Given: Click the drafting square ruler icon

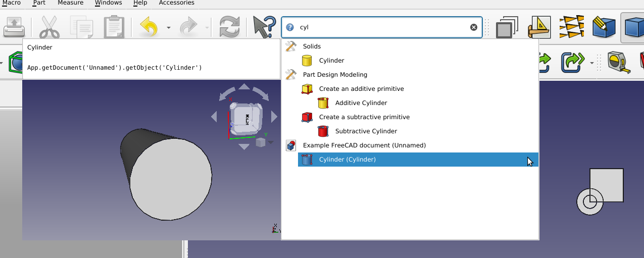Looking at the screenshot, I should click(539, 27).
